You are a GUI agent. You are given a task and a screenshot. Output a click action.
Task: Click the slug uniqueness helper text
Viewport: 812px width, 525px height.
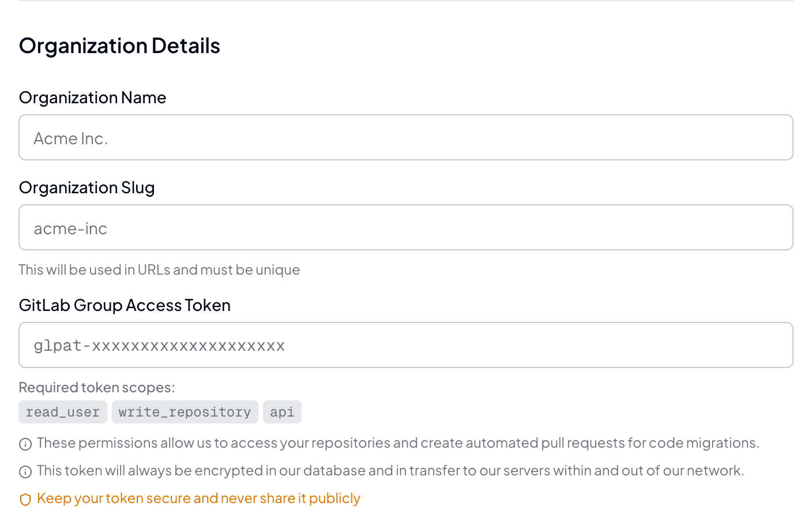click(x=159, y=269)
